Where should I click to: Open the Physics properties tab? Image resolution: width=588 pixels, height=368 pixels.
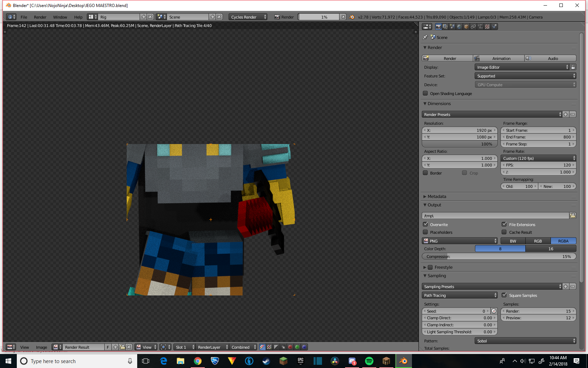pyautogui.click(x=494, y=27)
